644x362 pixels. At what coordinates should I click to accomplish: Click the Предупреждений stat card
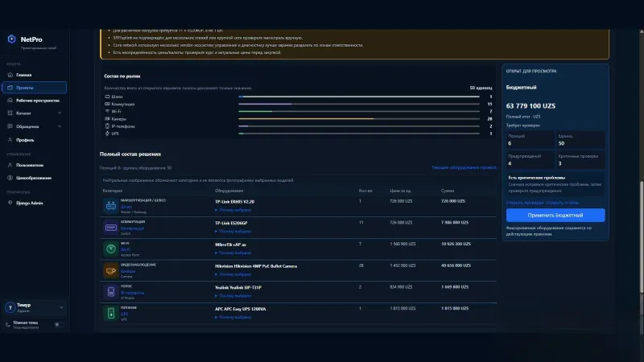point(530,160)
